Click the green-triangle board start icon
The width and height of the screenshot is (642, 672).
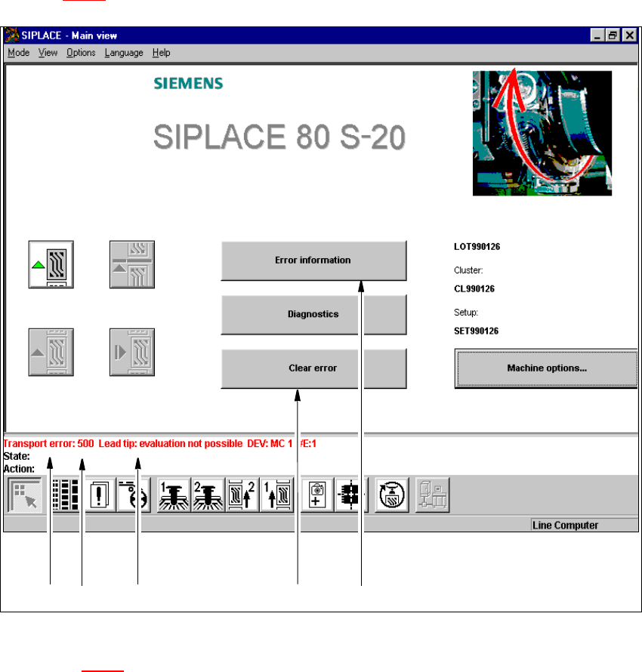click(x=51, y=264)
